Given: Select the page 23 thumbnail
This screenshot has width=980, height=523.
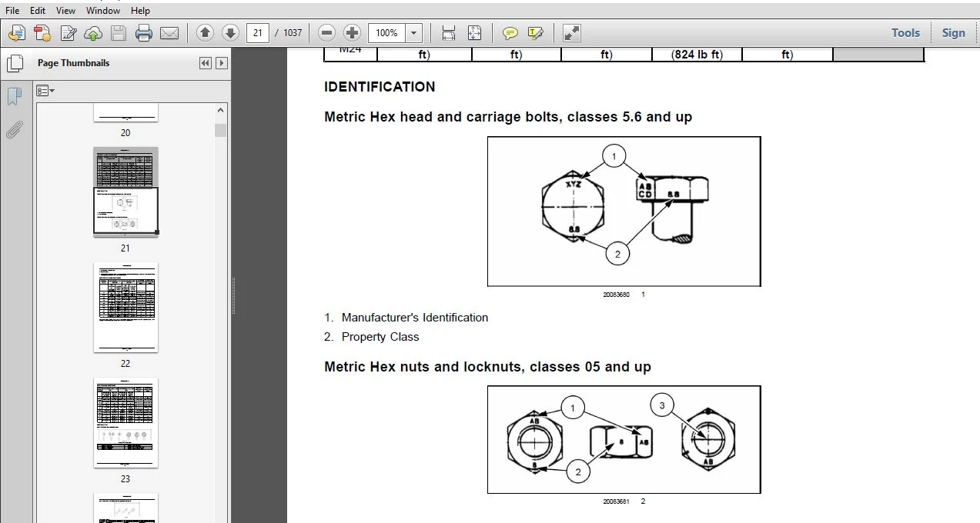Looking at the screenshot, I should click(x=125, y=422).
